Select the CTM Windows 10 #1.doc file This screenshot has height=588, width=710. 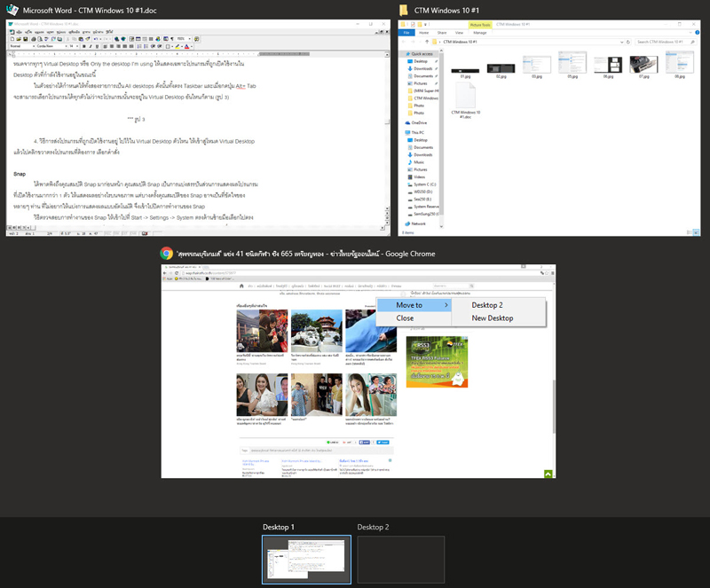pyautogui.click(x=465, y=100)
